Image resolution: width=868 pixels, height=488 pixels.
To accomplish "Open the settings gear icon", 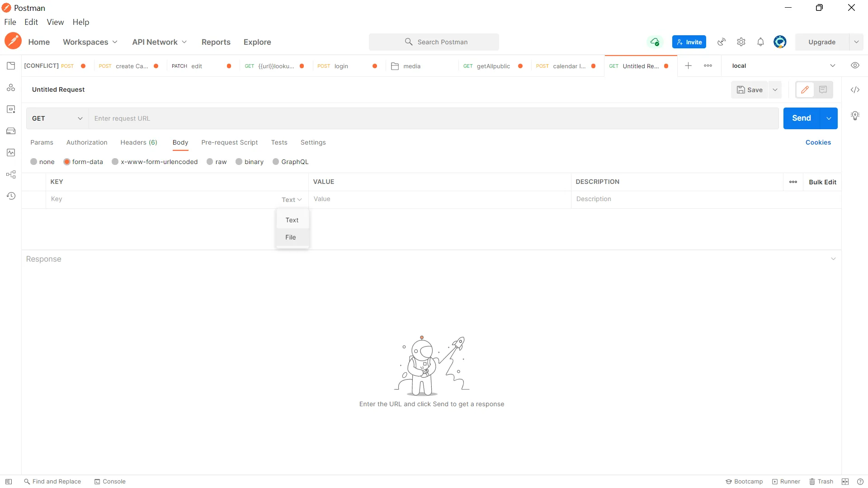I will [741, 42].
